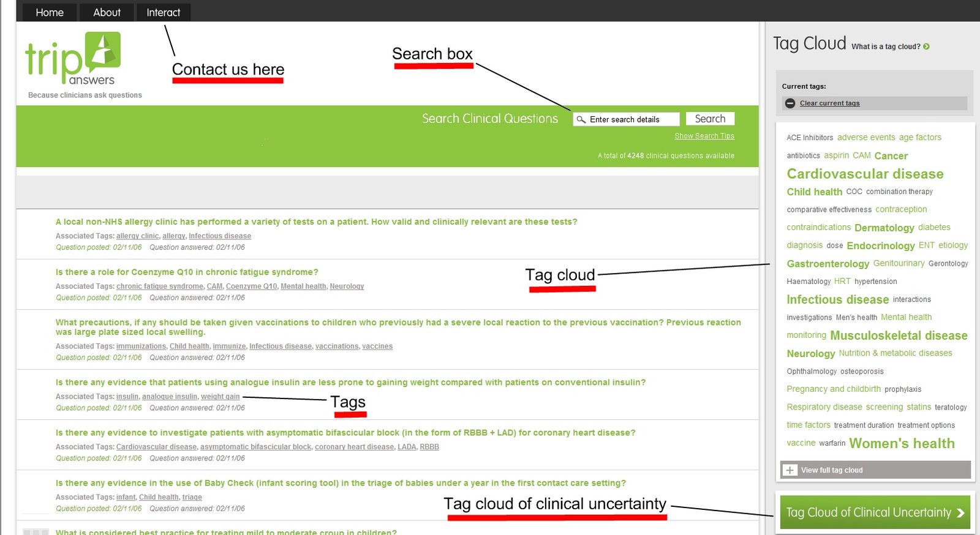Show Search Tips link
The height and width of the screenshot is (535, 980).
point(704,136)
